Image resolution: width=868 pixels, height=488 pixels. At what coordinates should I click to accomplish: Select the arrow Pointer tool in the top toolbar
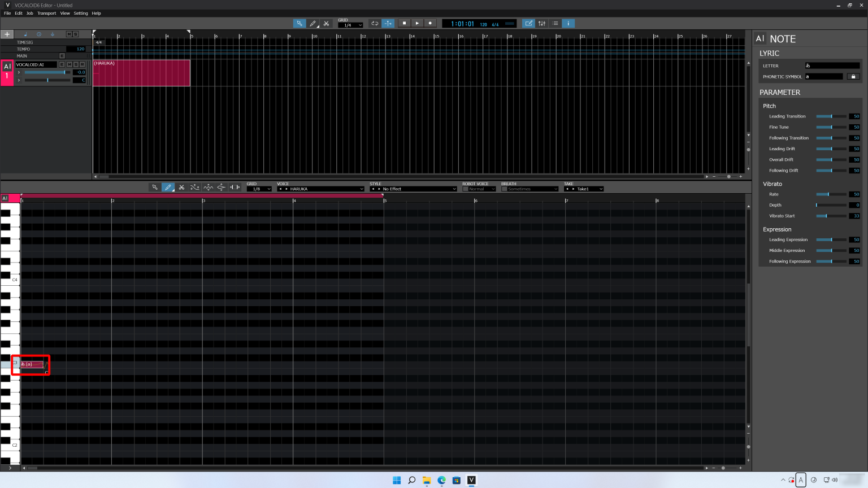[x=299, y=23]
